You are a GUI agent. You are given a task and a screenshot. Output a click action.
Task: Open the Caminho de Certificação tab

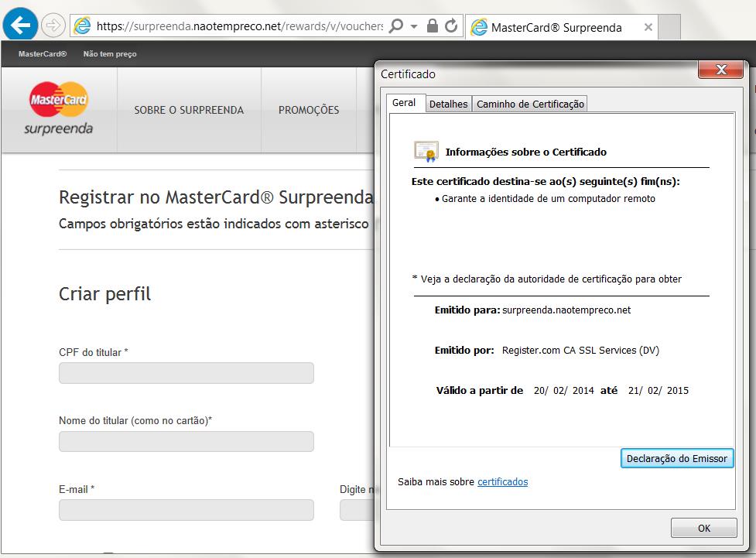coord(530,104)
